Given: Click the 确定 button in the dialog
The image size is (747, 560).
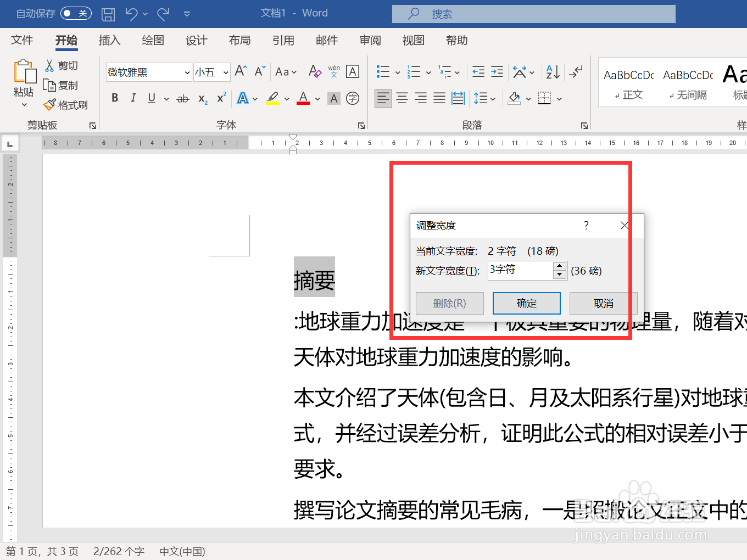Looking at the screenshot, I should point(526,303).
